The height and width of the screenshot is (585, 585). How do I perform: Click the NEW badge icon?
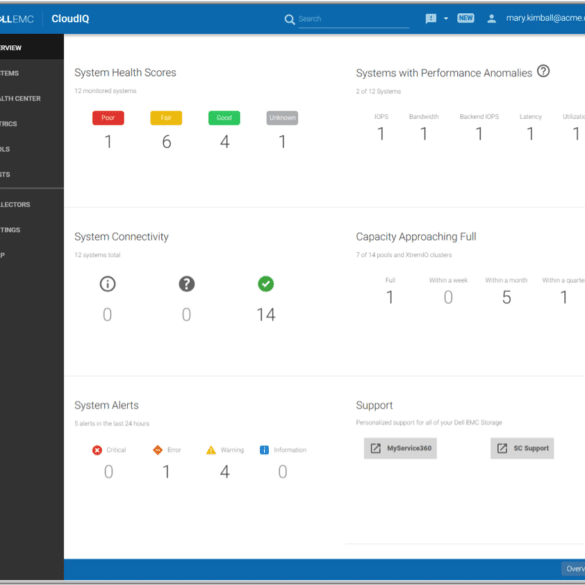coord(466,18)
